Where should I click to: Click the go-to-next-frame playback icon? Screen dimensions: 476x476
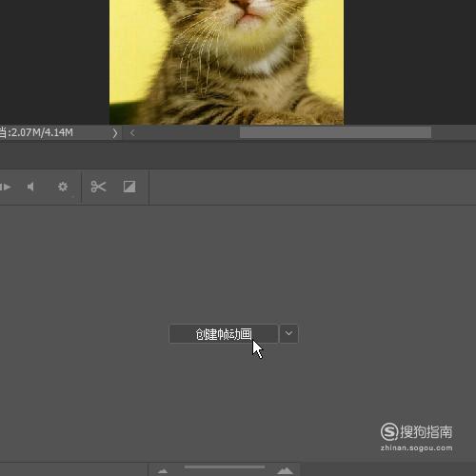click(6, 187)
